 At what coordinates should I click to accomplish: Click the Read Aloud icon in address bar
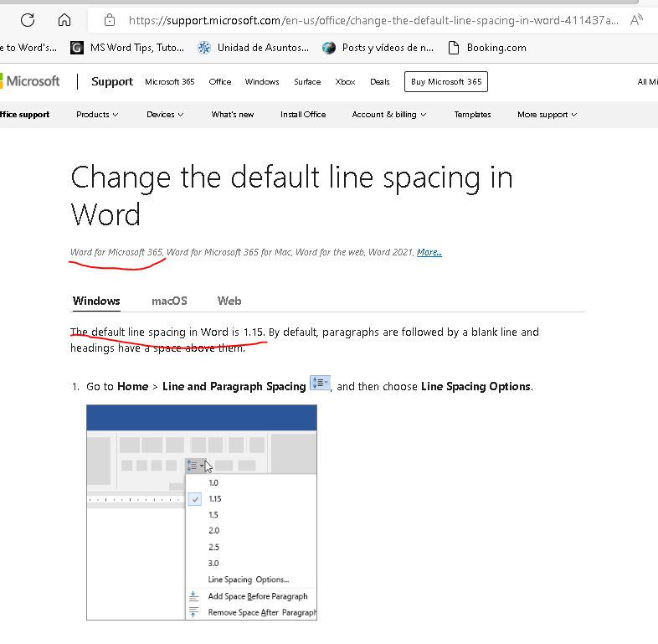636,20
